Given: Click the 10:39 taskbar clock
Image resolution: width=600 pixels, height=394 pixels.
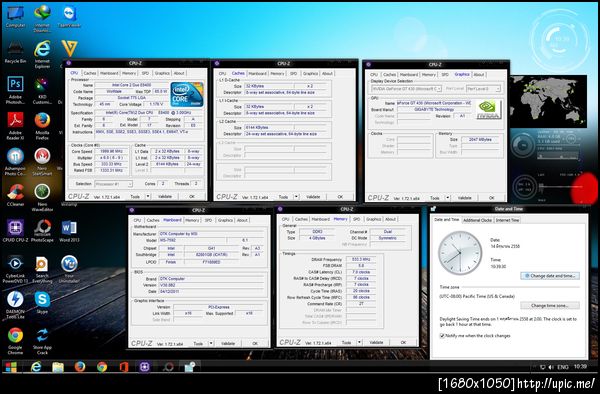Looking at the screenshot, I should point(580,367).
